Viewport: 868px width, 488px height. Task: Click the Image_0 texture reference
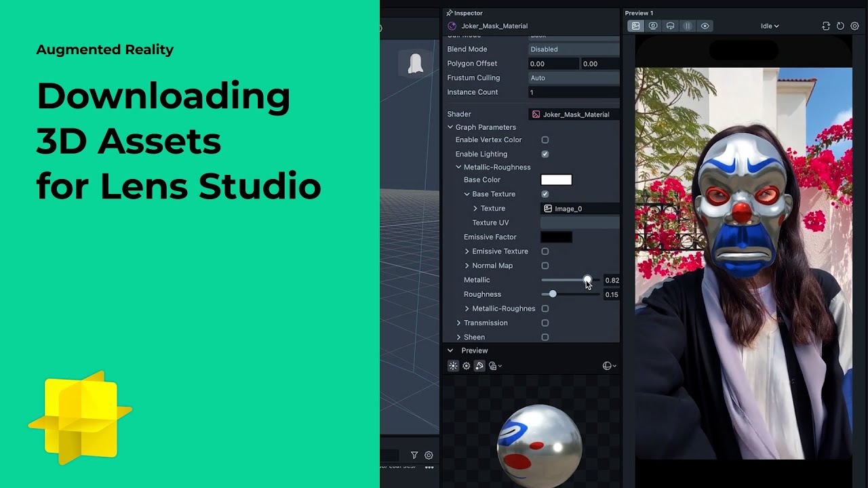coord(580,209)
